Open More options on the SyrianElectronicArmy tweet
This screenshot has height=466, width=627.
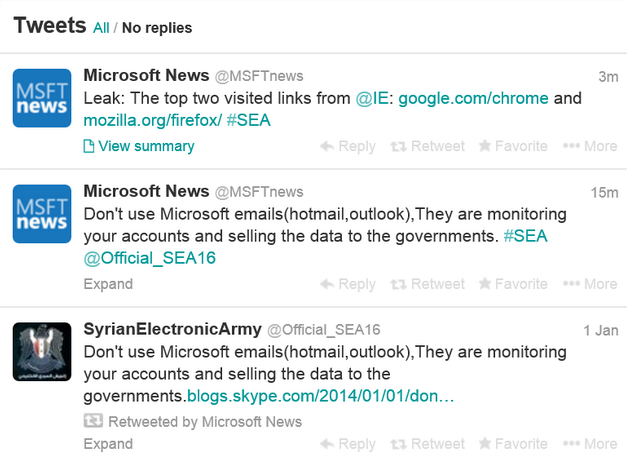pyautogui.click(x=590, y=444)
